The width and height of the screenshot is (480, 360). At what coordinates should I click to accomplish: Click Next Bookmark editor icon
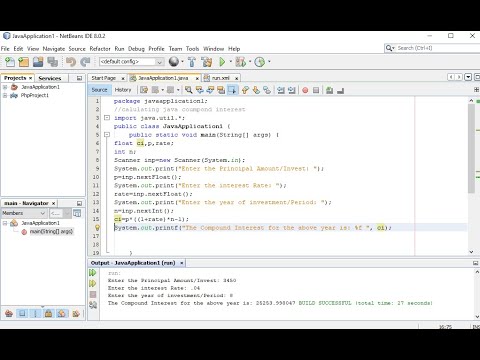pos(256,90)
